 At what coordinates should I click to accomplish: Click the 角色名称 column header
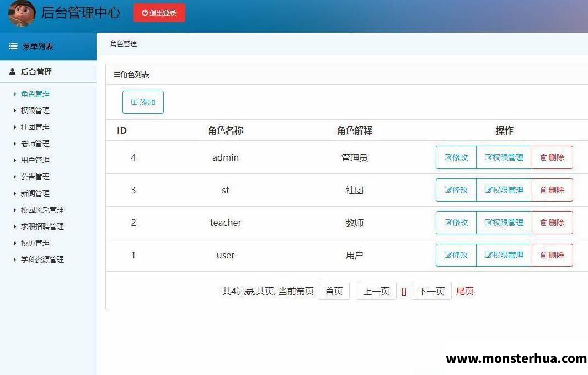[x=226, y=130]
